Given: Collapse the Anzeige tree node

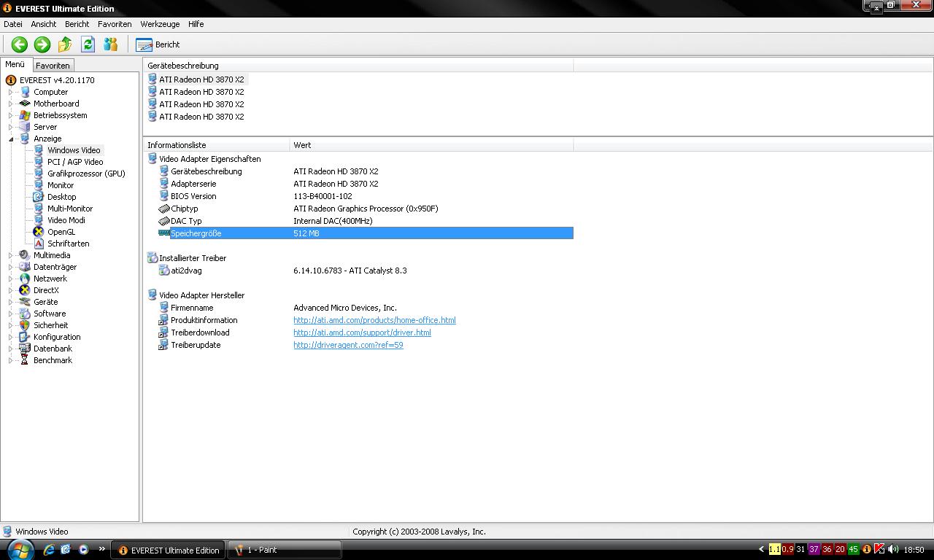Looking at the screenshot, I should tap(11, 139).
